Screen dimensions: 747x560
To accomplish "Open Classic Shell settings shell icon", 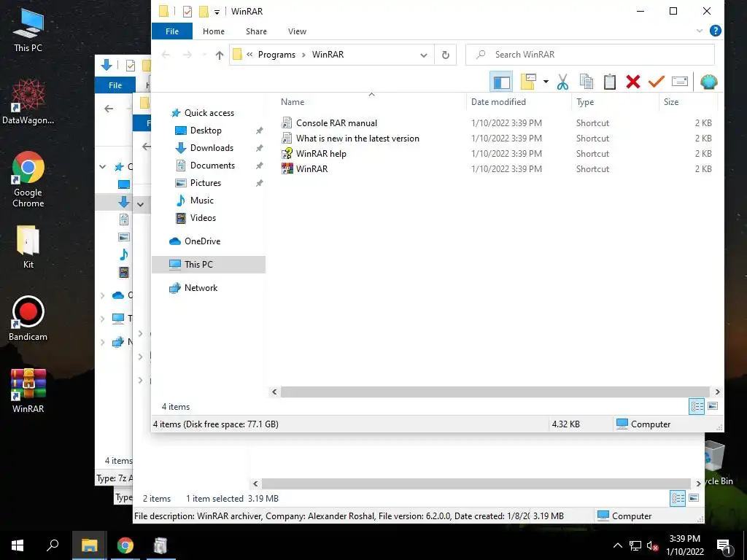I will [709, 82].
